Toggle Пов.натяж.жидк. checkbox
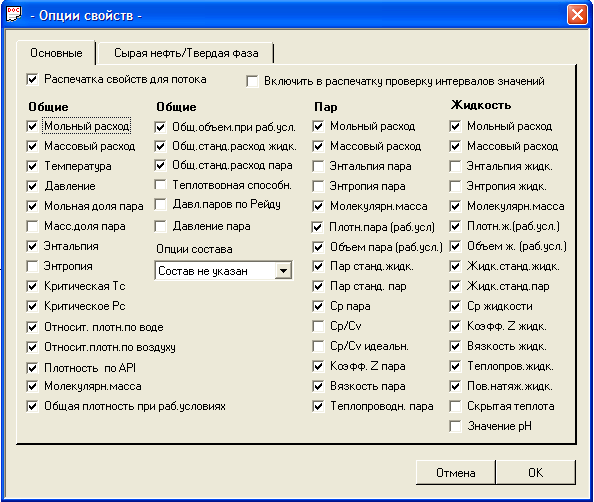This screenshot has height=502, width=594. click(455, 386)
